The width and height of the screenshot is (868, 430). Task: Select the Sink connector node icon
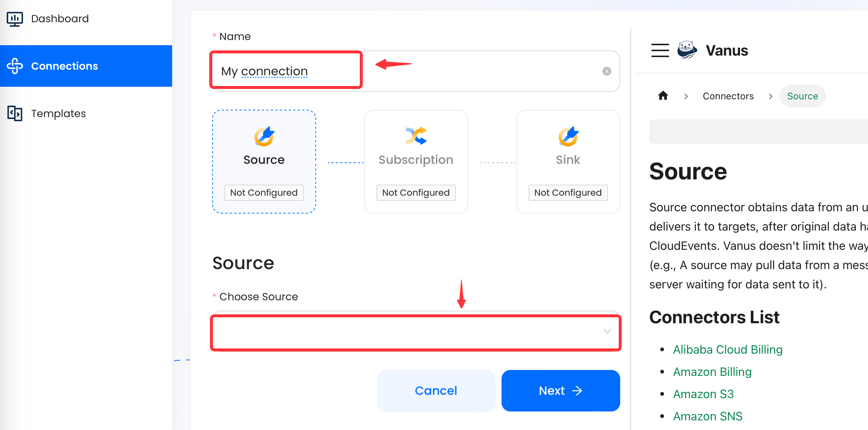[x=568, y=136]
